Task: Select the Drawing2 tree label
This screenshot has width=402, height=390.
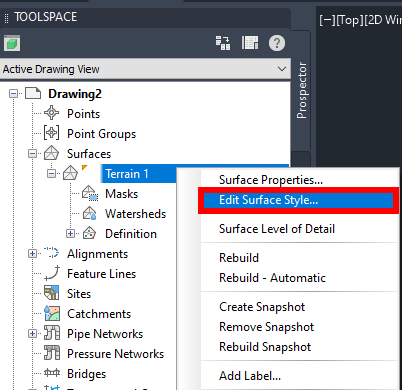Action: coord(75,94)
